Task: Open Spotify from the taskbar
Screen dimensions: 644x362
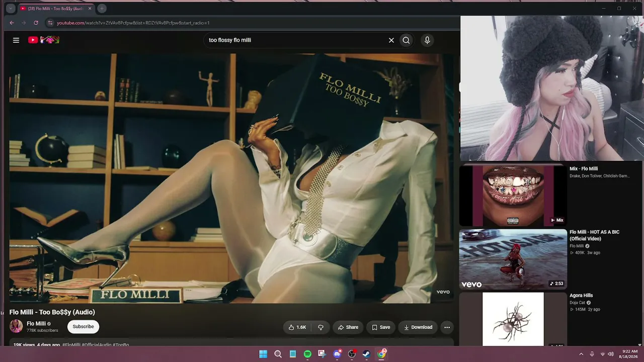Action: click(307, 354)
